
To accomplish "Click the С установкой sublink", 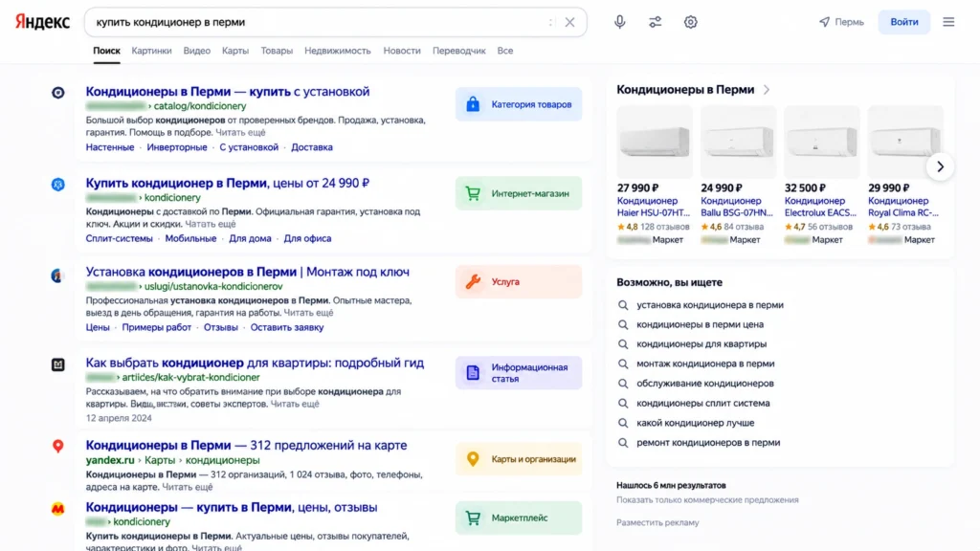I will (249, 147).
